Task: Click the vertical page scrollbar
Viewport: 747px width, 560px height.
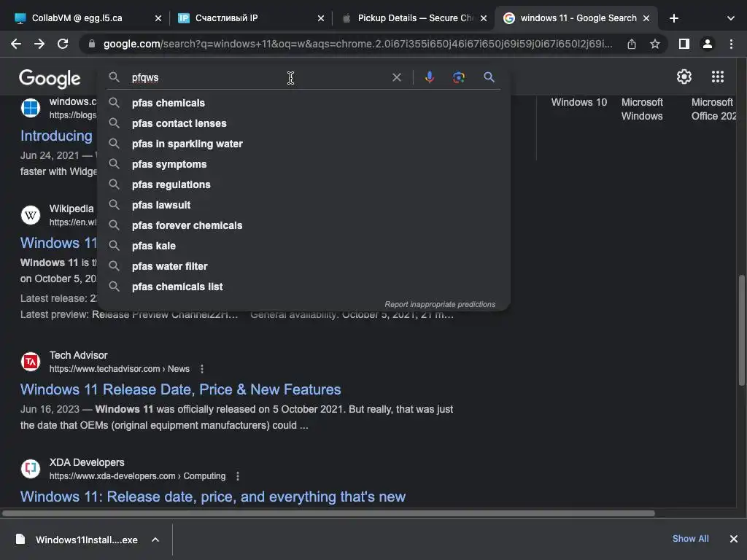Action: (x=742, y=330)
